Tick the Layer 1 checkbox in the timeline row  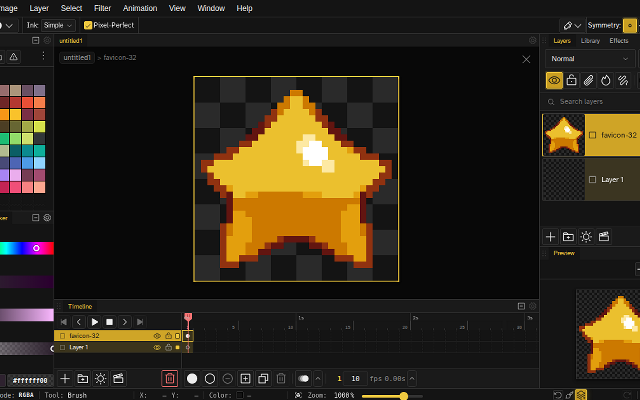point(62,348)
